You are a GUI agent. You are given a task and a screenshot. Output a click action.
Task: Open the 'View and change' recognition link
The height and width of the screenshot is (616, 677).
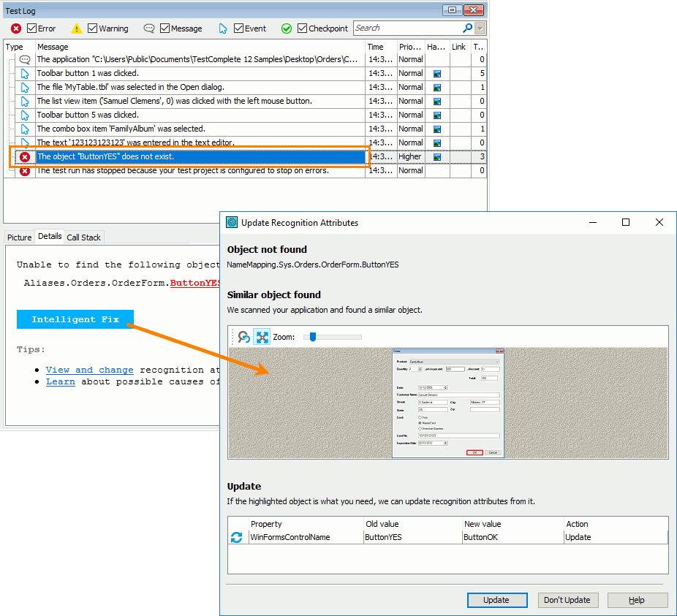coord(89,370)
